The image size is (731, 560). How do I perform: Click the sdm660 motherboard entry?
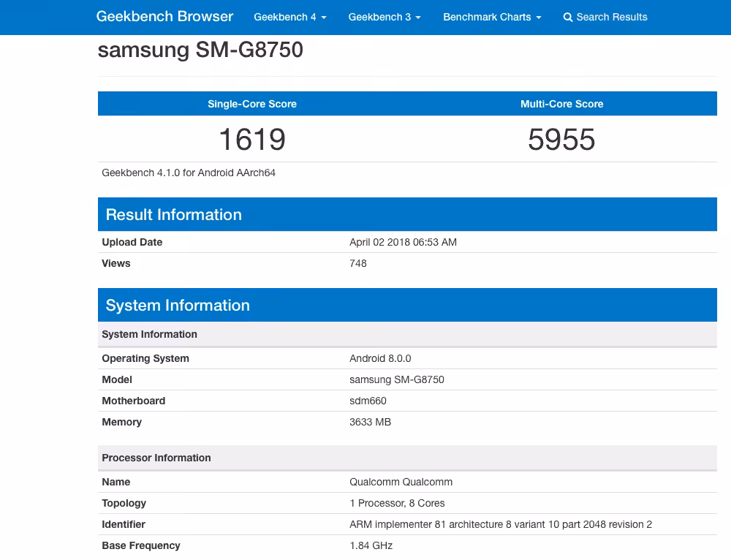click(369, 401)
